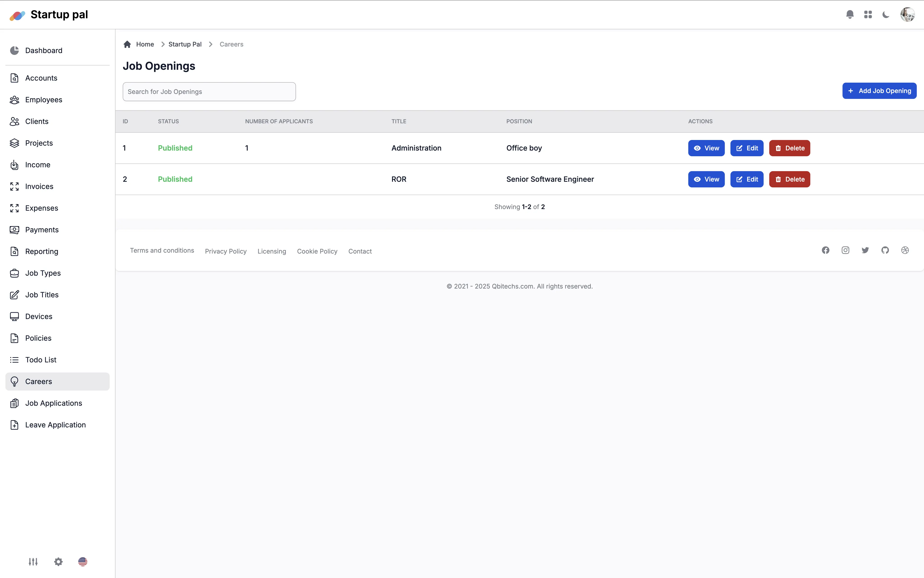Viewport: 924px width, 578px height.
Task: Open the sliders adjustments icon
Action: [33, 562]
